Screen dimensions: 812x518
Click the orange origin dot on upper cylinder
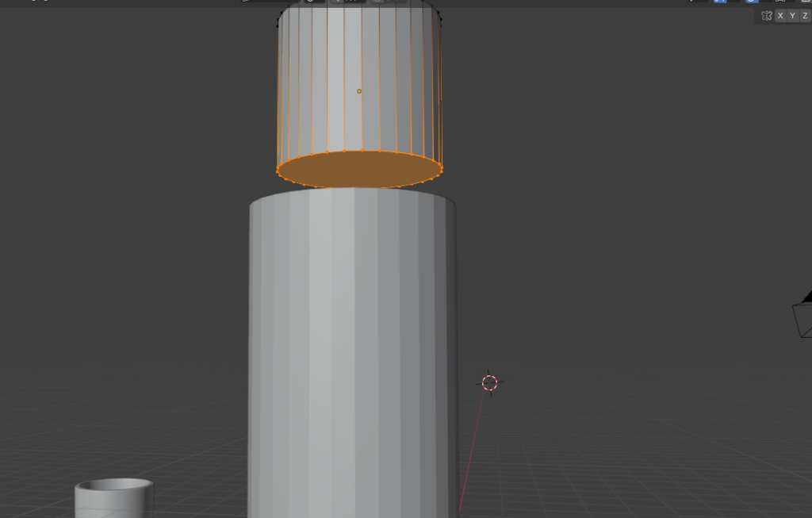(359, 91)
